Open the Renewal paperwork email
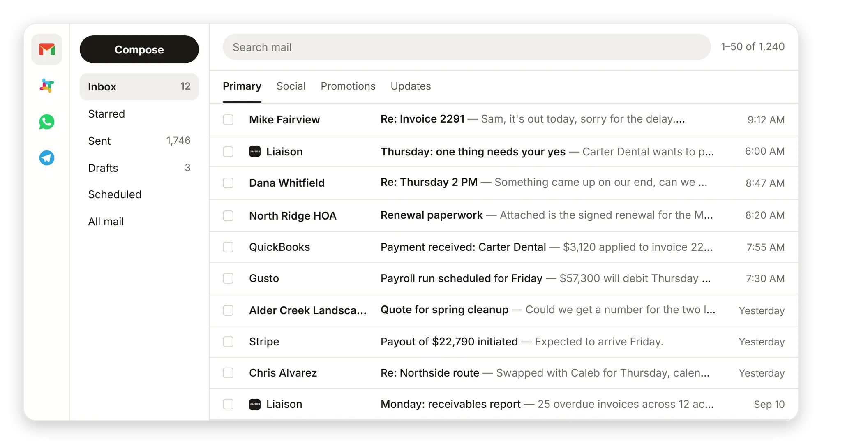868x444 pixels. [x=503, y=216]
